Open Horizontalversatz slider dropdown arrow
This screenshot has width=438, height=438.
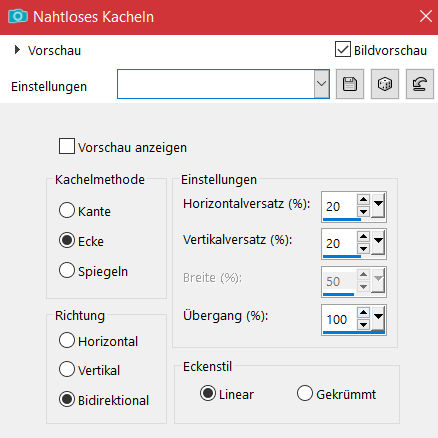click(378, 205)
